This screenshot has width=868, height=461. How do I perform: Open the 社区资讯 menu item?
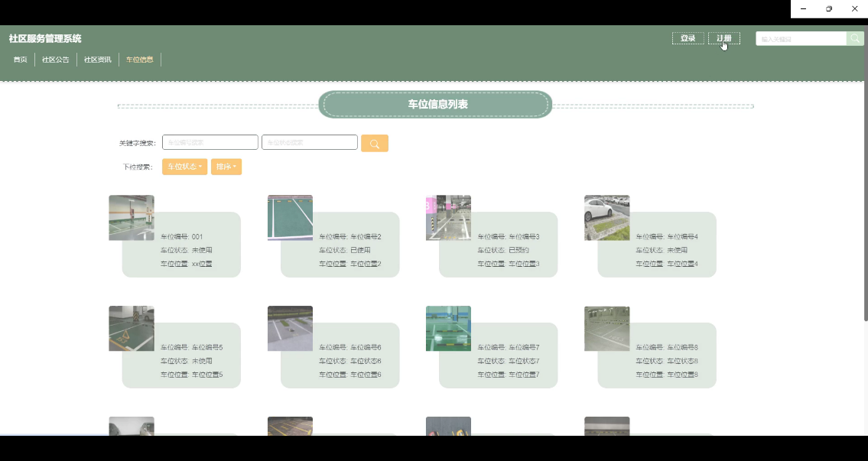pos(97,60)
